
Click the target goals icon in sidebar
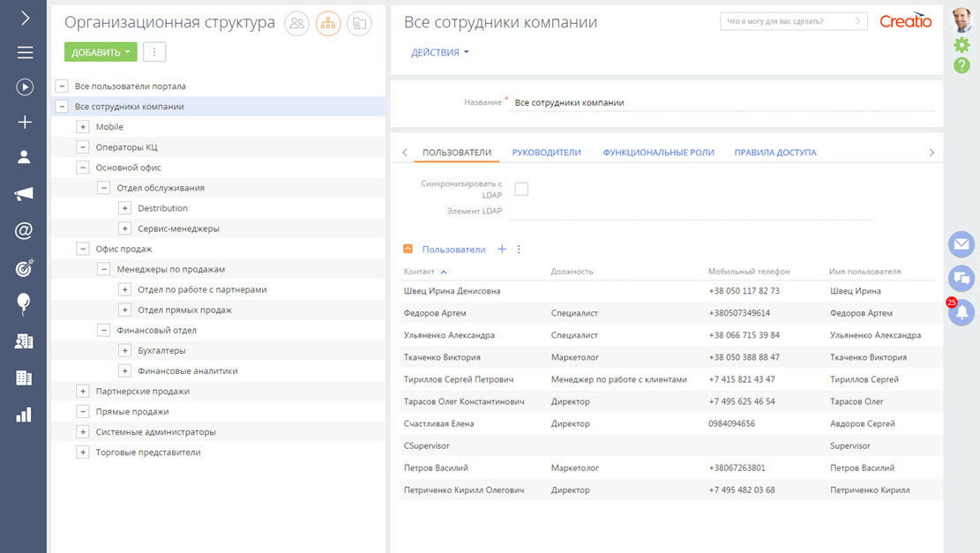point(24,266)
